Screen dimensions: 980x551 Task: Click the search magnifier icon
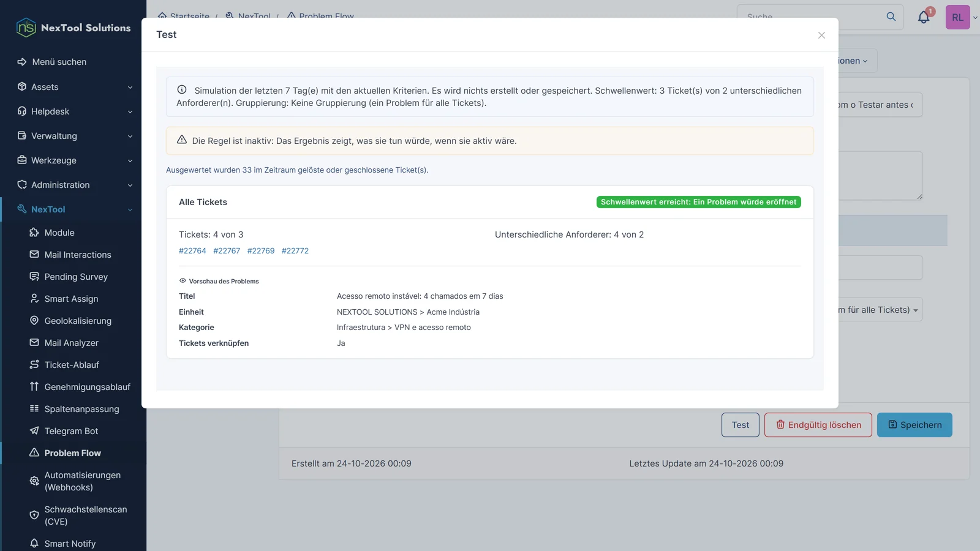[891, 17]
